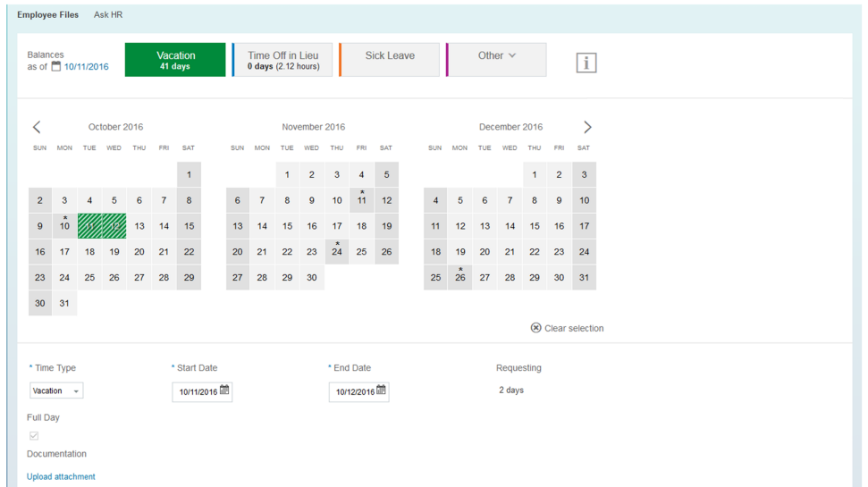Click the December 2016 month title
868x487 pixels.
pyautogui.click(x=511, y=127)
